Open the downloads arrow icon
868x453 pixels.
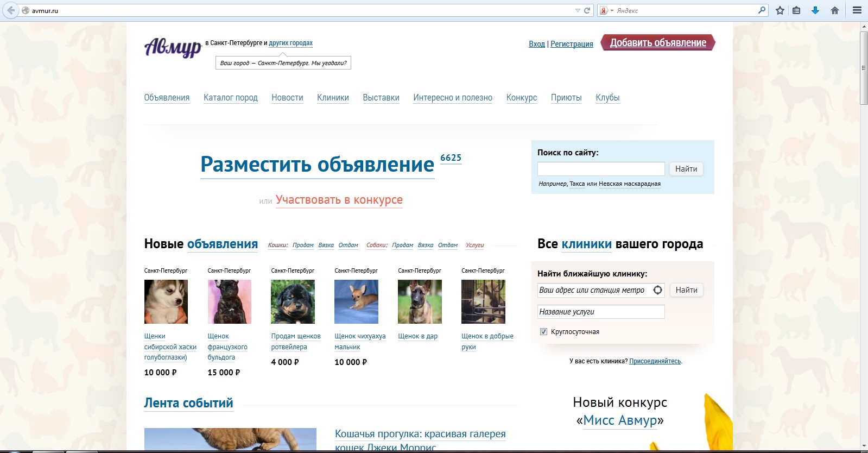[815, 10]
